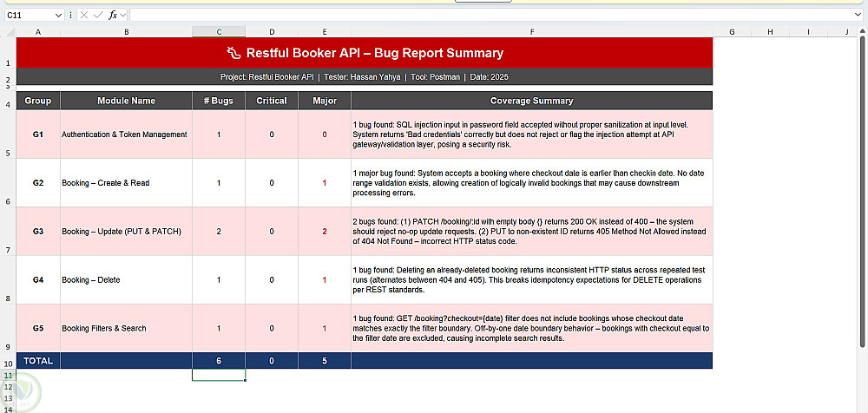Click the # Bugs value 2 for G3
The width and height of the screenshot is (868, 413).
point(219,232)
